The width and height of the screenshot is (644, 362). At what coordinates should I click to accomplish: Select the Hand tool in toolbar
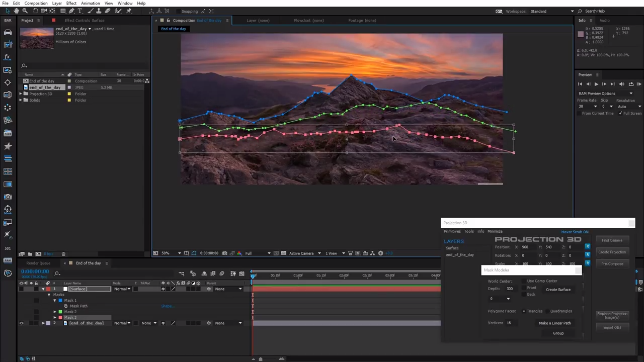pos(17,11)
